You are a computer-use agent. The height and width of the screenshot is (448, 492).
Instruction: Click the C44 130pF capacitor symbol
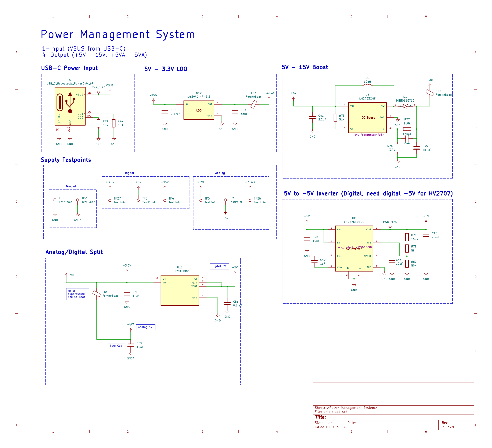pos(407,138)
